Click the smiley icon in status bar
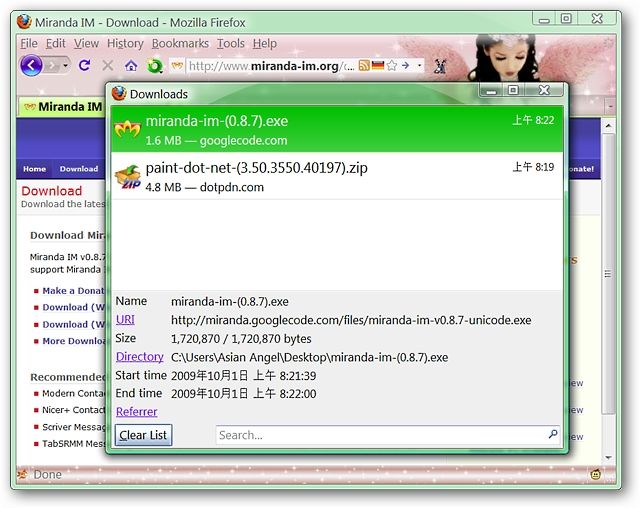Screen dimensions: 640x508 click(595, 475)
